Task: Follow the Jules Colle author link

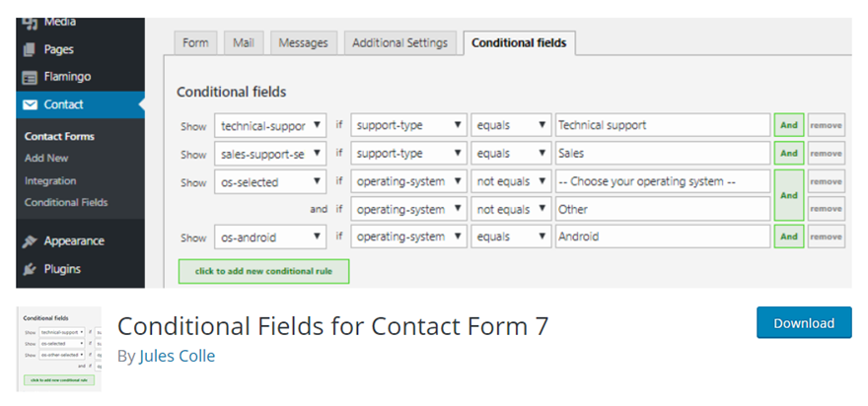Action: [x=177, y=356]
